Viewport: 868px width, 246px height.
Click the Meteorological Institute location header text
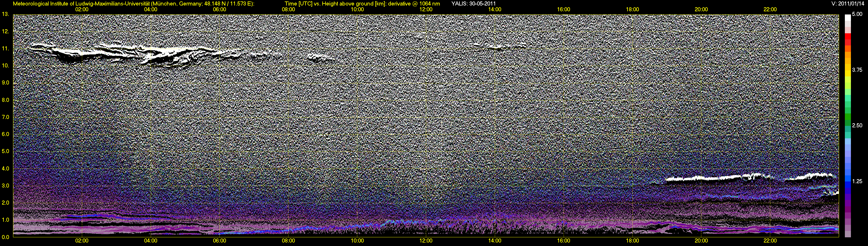click(x=133, y=4)
